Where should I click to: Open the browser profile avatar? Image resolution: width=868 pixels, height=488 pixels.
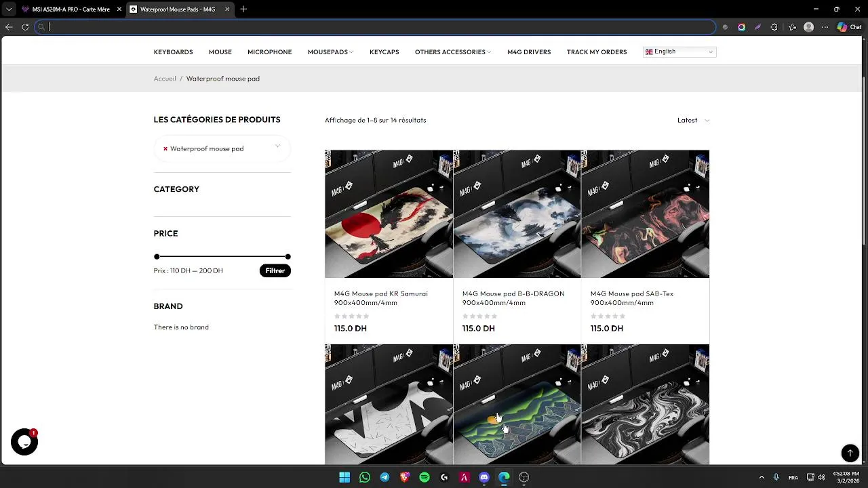(x=808, y=27)
